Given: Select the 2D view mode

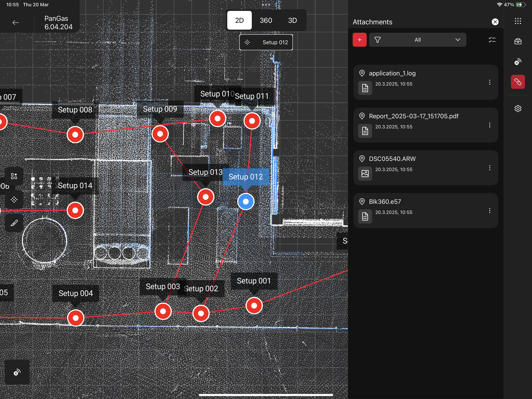Looking at the screenshot, I should coord(239,20).
